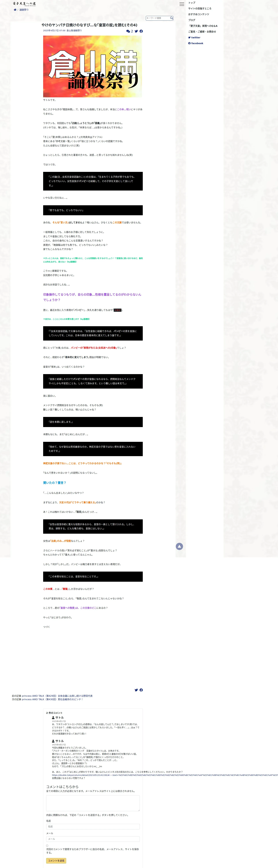Follow the double.tokyo URL in the comment
This screenshot has width=278, height=868.
(x=165, y=775)
